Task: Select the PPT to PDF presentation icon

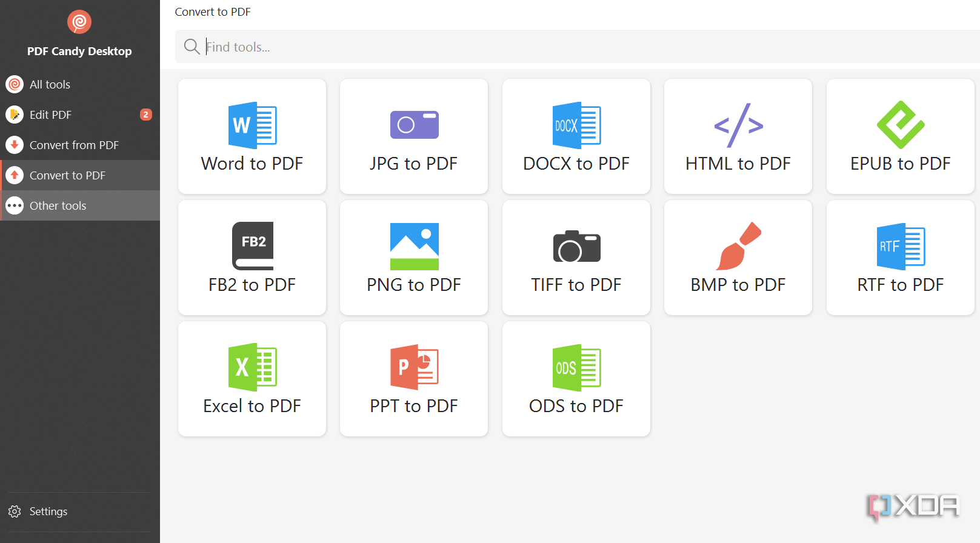Action: point(415,367)
